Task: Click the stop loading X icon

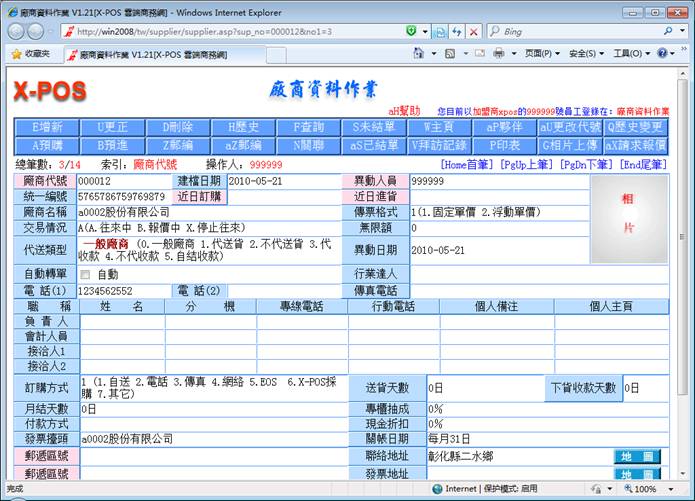Action: (475, 32)
